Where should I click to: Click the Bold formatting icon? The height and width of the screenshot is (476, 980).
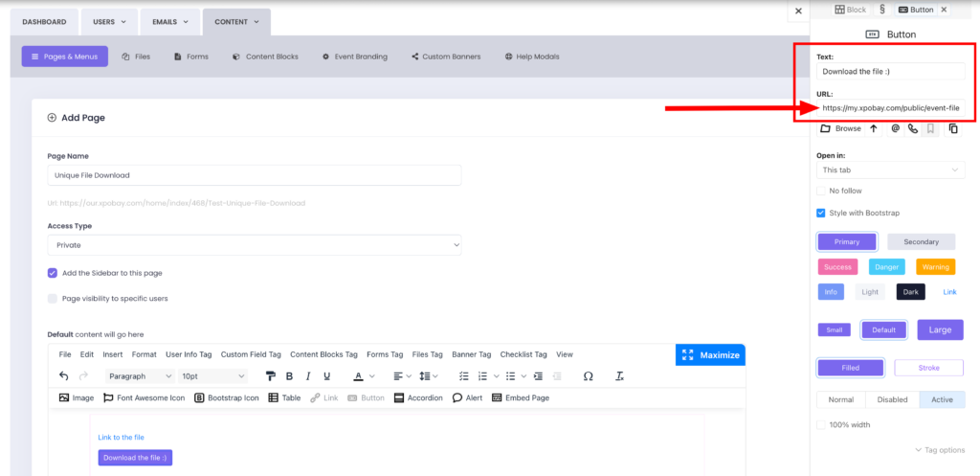pos(289,376)
